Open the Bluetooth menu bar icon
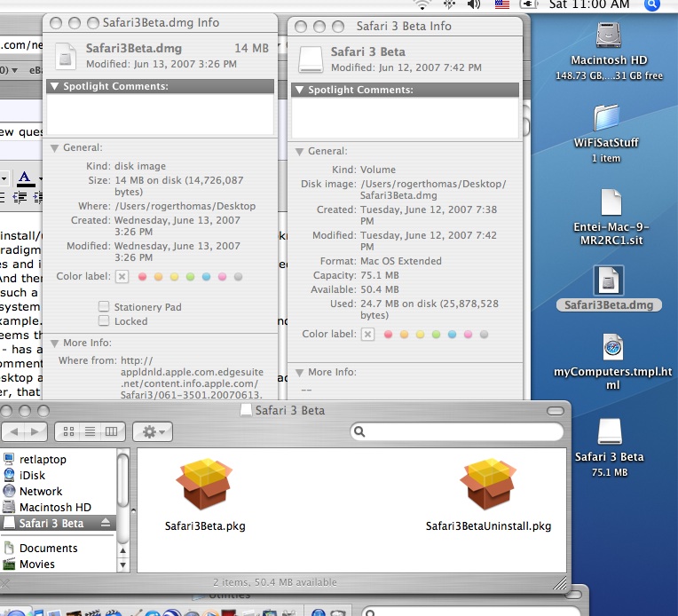 449,4
